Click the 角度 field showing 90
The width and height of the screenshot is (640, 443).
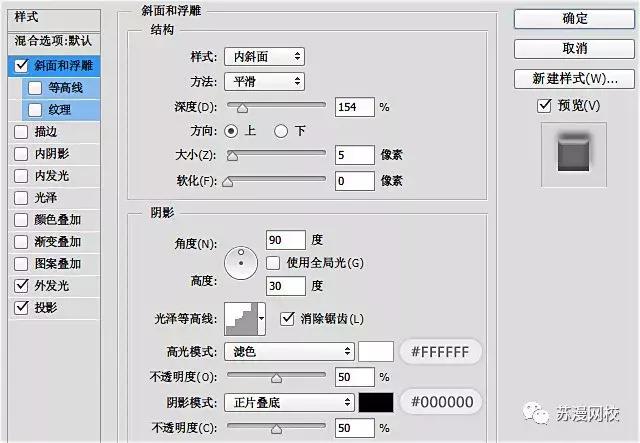click(x=286, y=240)
